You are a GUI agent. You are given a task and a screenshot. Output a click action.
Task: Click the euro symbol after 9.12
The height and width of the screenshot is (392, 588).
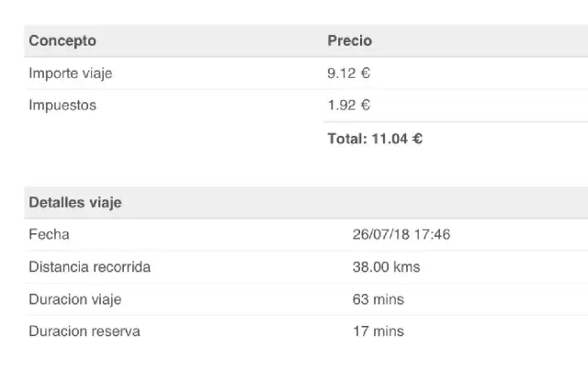point(366,73)
